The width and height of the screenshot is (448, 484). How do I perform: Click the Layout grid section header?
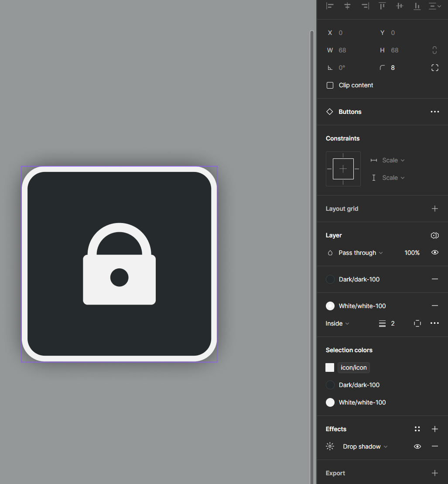click(342, 209)
